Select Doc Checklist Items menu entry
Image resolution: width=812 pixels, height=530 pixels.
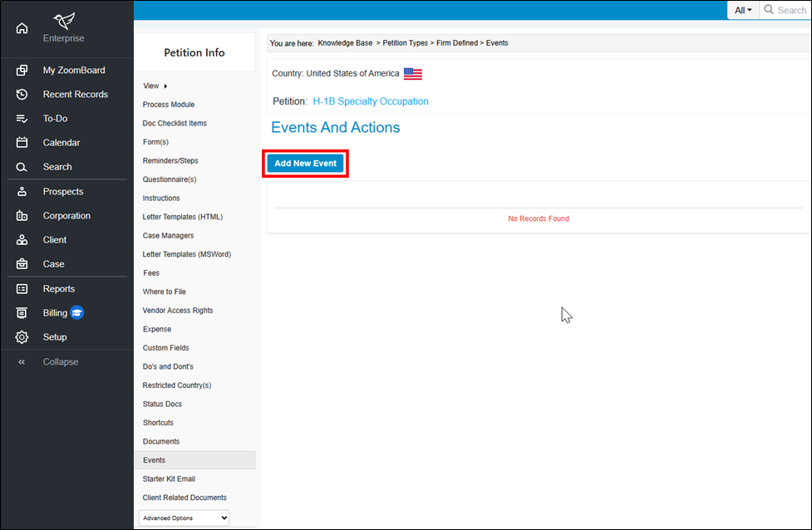pos(175,124)
